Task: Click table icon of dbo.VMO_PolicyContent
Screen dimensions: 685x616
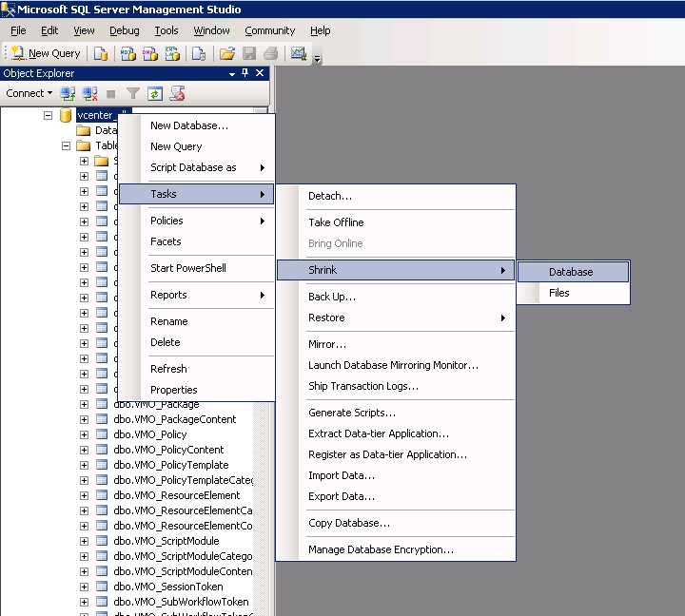Action: [x=102, y=450]
